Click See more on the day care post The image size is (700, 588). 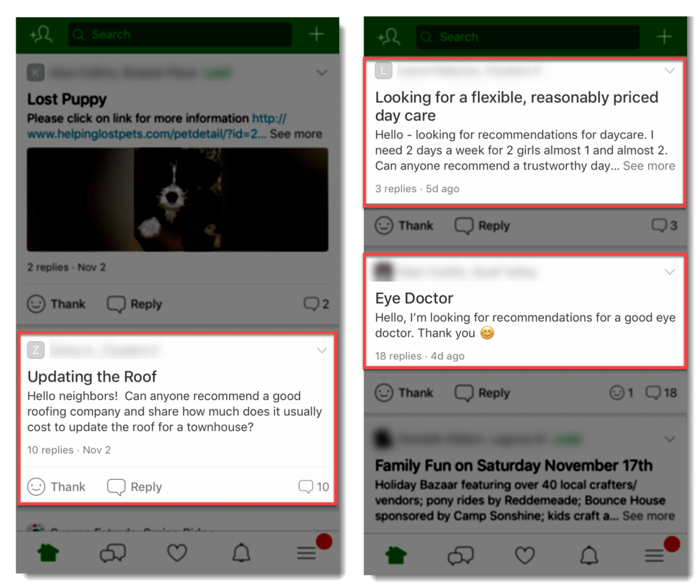pos(649,165)
